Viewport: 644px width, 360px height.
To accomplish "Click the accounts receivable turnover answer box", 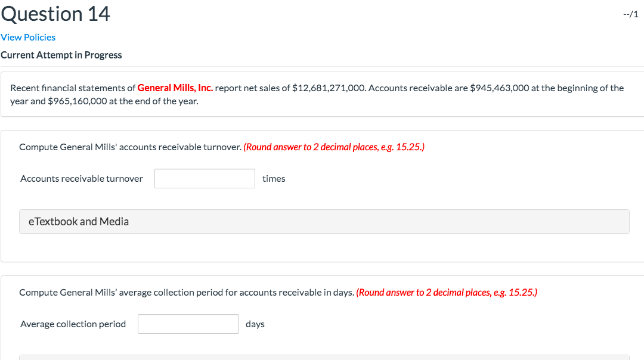I will (x=204, y=178).
